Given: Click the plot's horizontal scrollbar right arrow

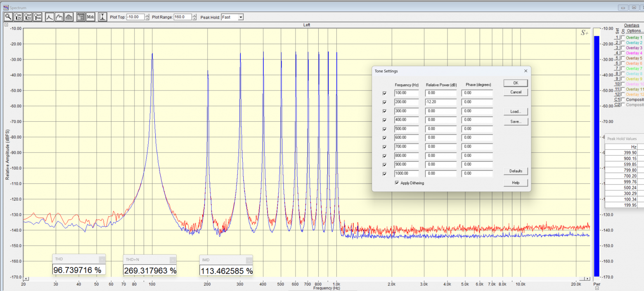Looking at the screenshot, I should point(587,279).
